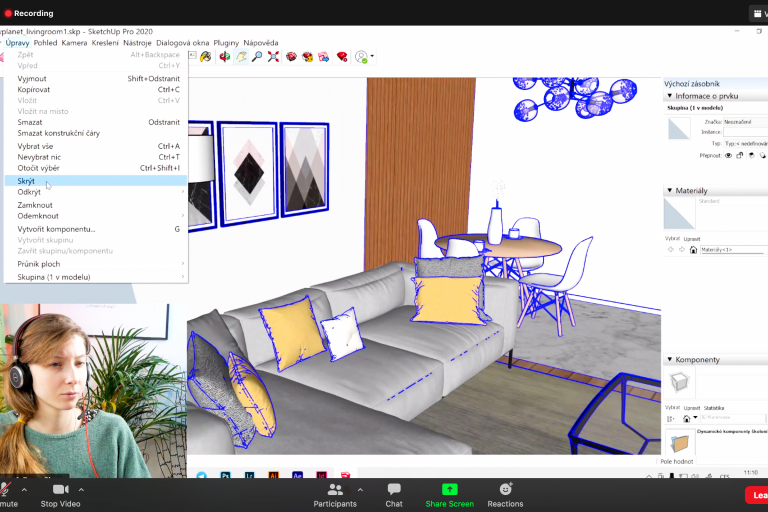This screenshot has height=512, width=768.
Task: Open the Kamera menu
Action: click(x=74, y=43)
